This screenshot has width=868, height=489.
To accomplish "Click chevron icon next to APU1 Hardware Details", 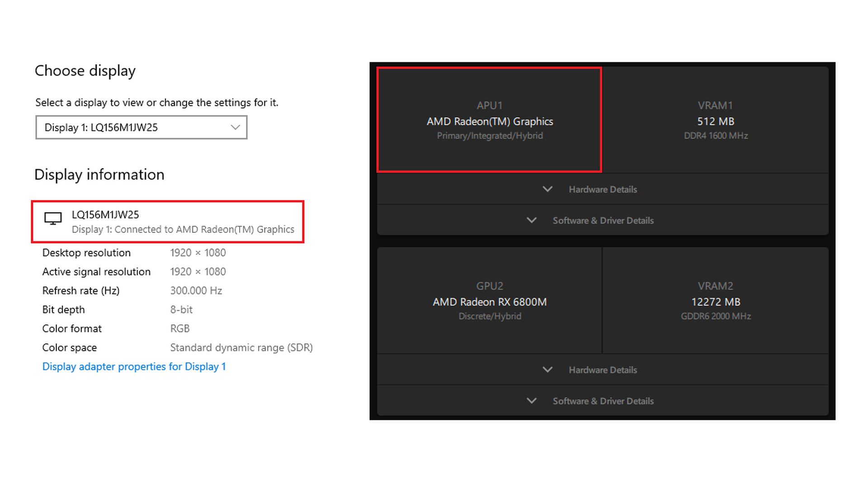I will [547, 189].
